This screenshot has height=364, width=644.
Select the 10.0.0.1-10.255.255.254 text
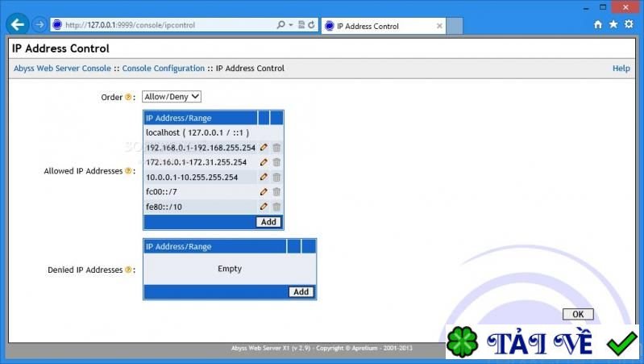[192, 178]
